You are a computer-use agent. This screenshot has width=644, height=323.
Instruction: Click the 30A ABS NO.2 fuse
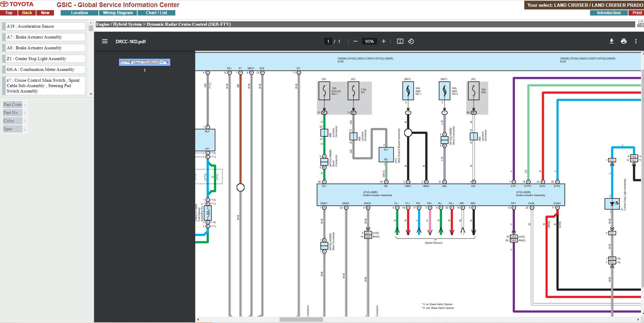tap(444, 91)
